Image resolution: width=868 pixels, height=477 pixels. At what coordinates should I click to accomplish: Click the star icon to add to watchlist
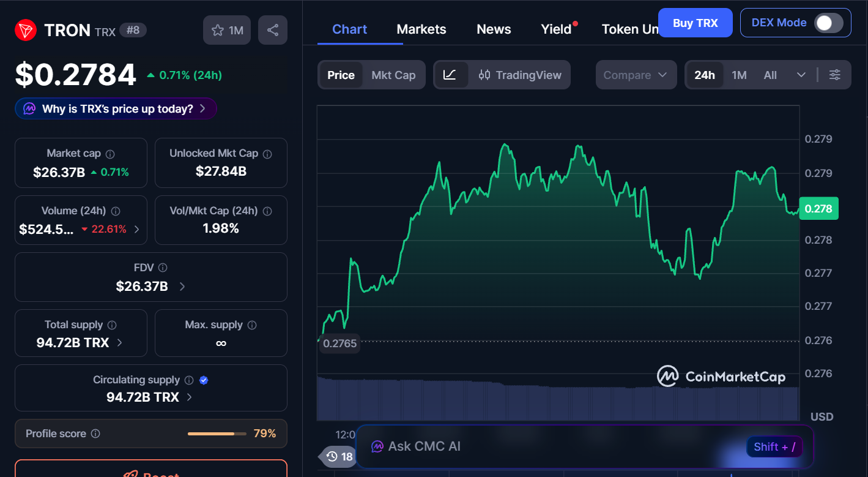(218, 29)
